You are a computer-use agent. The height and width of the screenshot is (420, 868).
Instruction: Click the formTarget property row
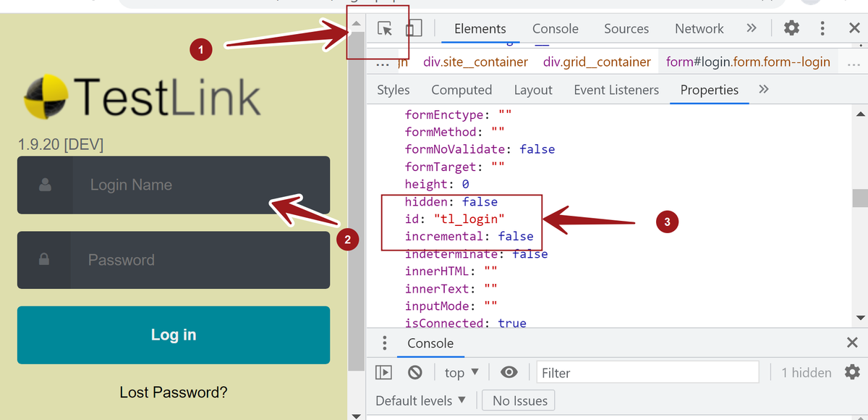455,167
